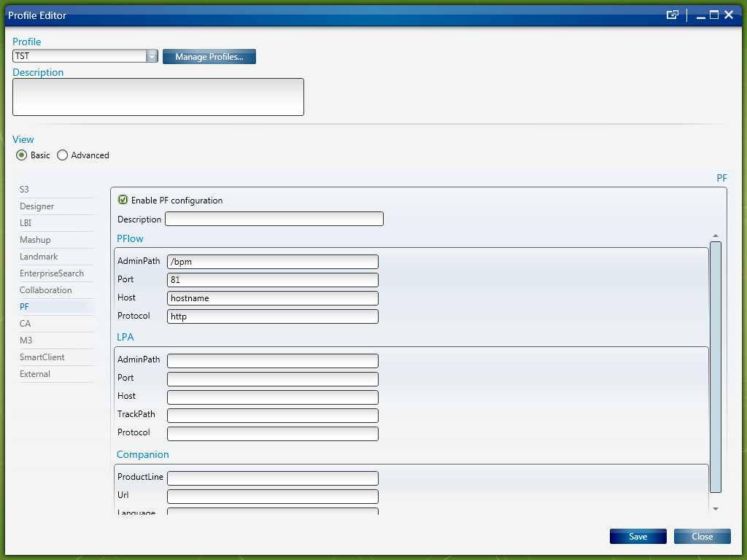This screenshot has height=560, width=747.
Task: Go to the SmartClient section
Action: (42, 357)
